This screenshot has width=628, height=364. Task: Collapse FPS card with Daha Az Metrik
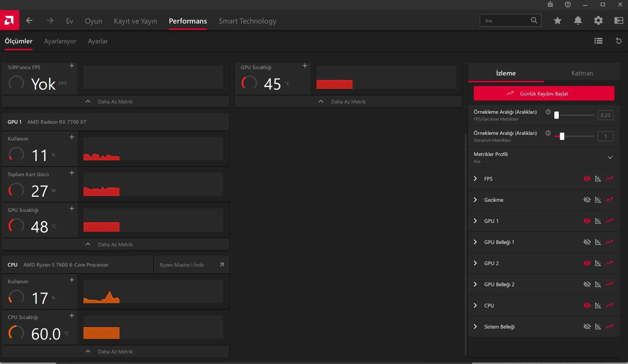coord(115,102)
